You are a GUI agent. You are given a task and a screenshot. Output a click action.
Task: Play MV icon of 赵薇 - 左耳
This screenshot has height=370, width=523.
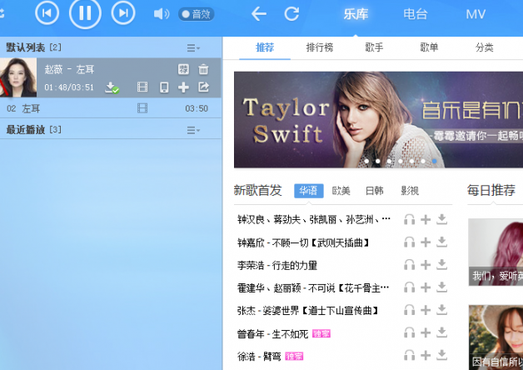142,87
